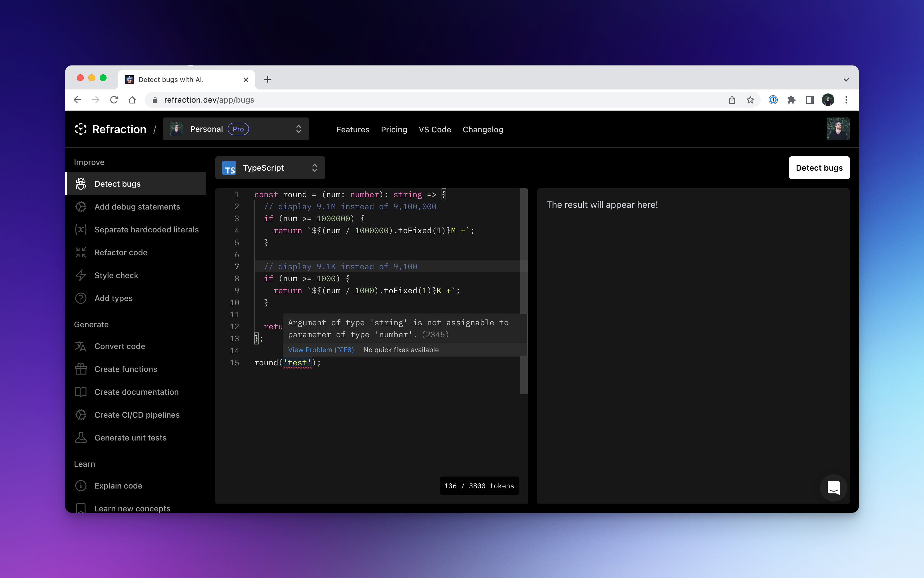Run the Style check tool
The image size is (924, 578).
point(117,275)
